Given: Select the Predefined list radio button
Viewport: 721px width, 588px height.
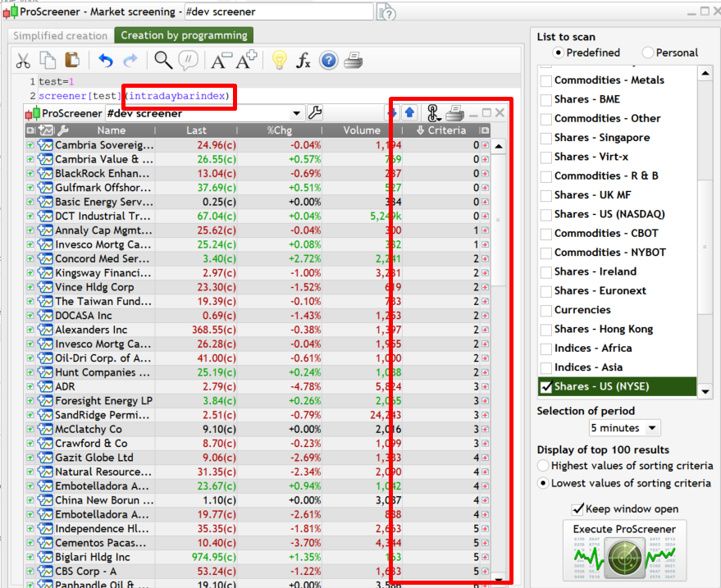Looking at the screenshot, I should click(558, 52).
